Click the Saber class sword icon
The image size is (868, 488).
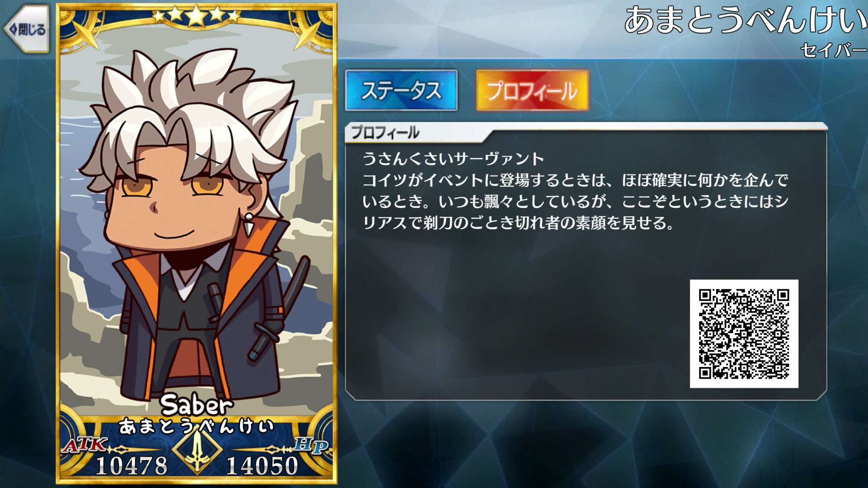tap(197, 451)
